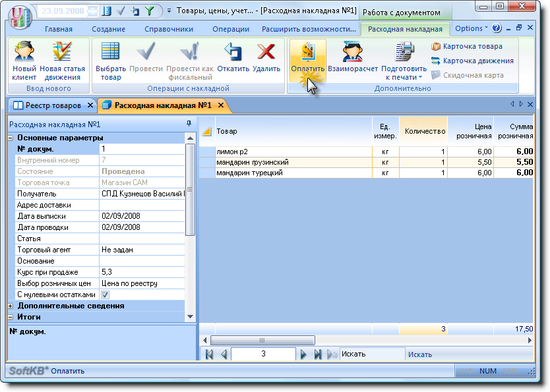Click the Новая статья движения icon

[x=62, y=51]
